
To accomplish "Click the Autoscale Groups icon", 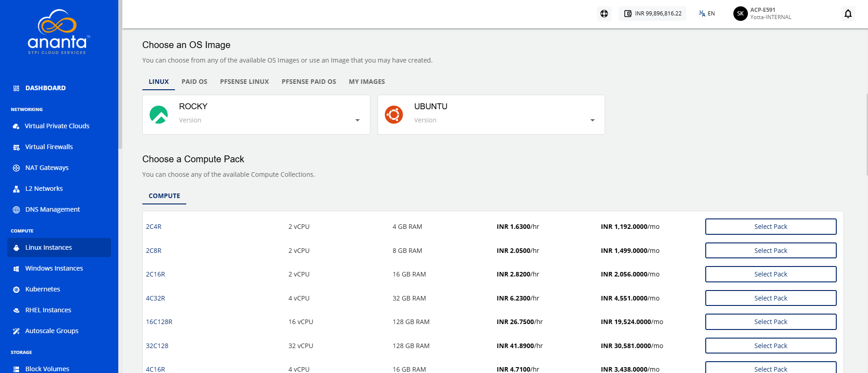I will tap(16, 331).
